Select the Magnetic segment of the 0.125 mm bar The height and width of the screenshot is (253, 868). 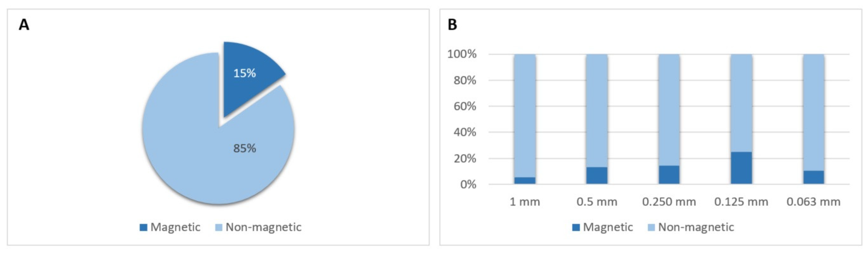coord(741,168)
